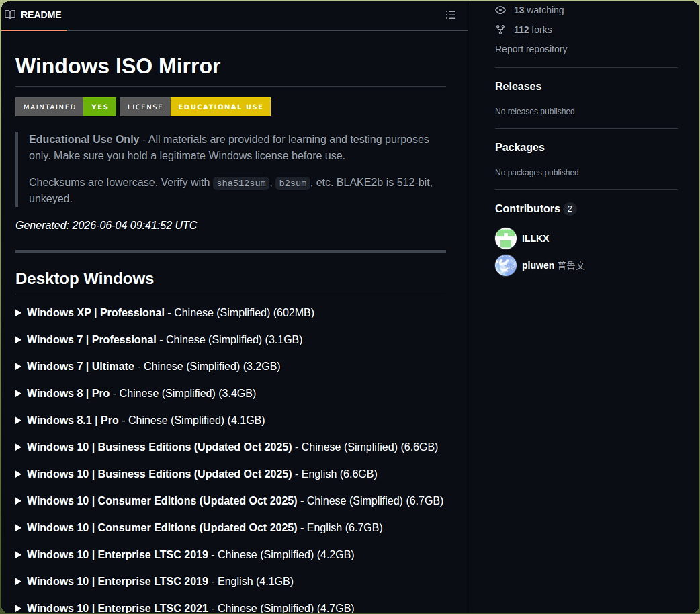
Task: Click 'Educational Use Only' bold text
Action: (84, 139)
